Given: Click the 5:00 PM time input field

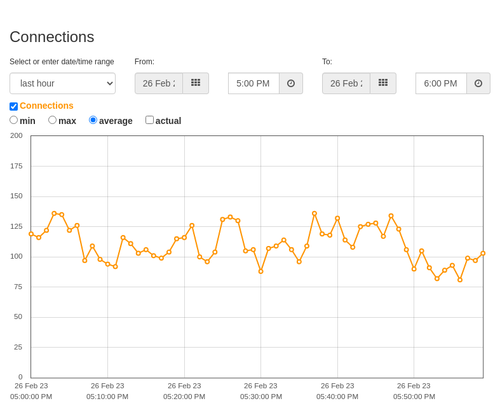Looking at the screenshot, I should point(254,83).
